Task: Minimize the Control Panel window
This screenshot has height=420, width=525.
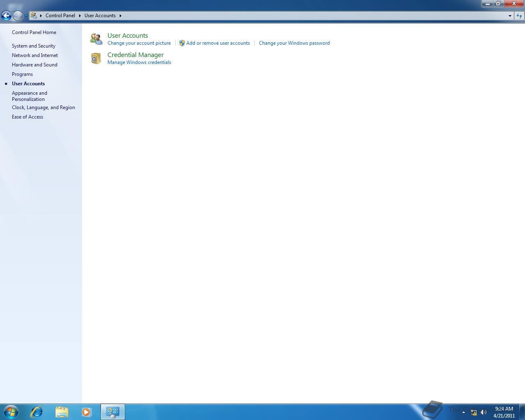Action: (487, 4)
